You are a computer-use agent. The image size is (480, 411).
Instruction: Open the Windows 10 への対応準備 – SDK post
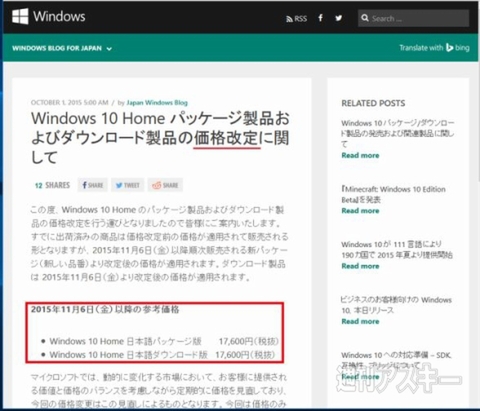(x=396, y=360)
